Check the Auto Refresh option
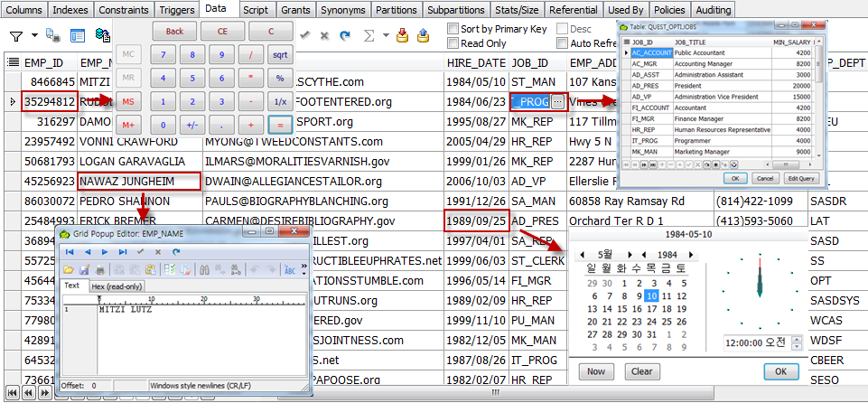Image resolution: width=868 pixels, height=403 pixels. [x=561, y=43]
